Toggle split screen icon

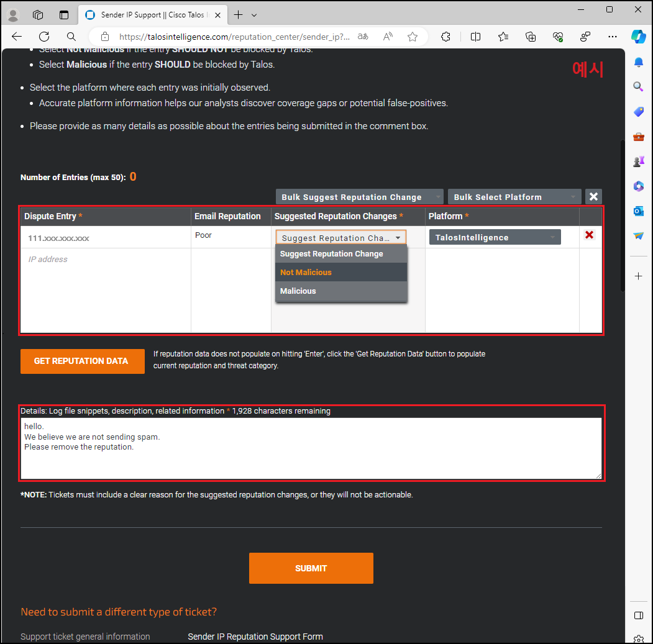point(475,37)
